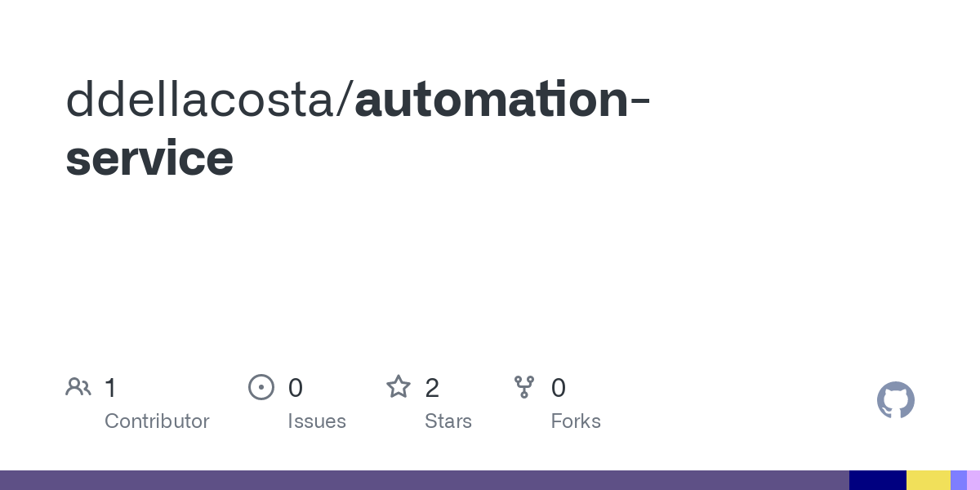Click the Stars star icon

click(x=399, y=386)
